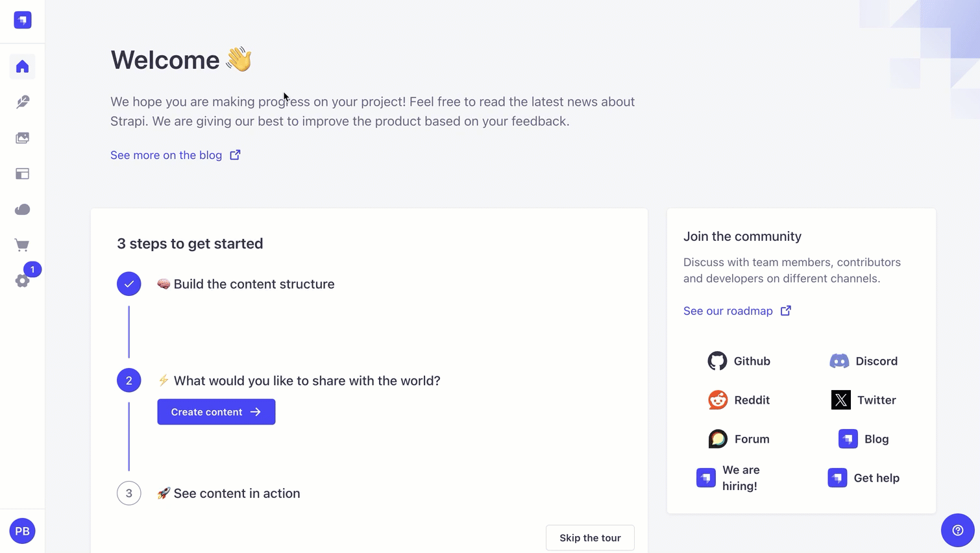Go to the Reddit community link

pyautogui.click(x=739, y=400)
